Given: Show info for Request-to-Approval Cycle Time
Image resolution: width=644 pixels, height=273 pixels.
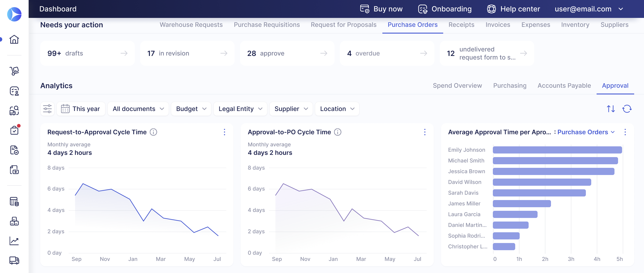Looking at the screenshot, I should (153, 132).
